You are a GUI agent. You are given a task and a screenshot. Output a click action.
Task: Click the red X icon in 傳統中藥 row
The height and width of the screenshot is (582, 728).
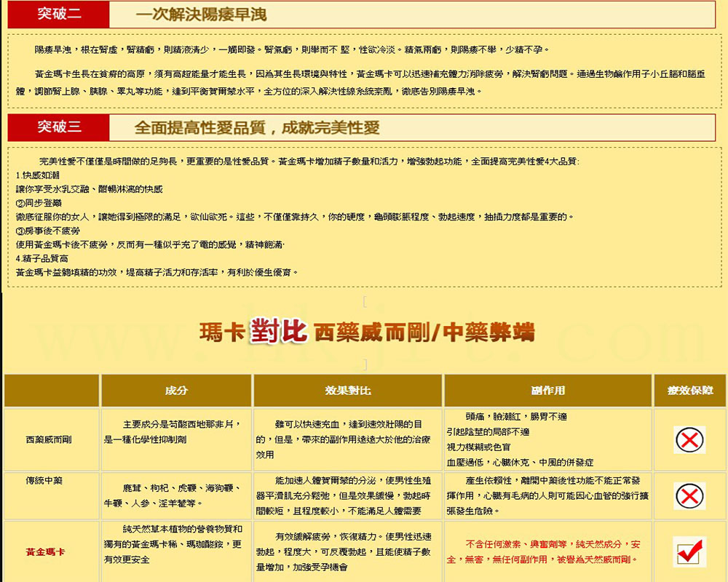[689, 495]
